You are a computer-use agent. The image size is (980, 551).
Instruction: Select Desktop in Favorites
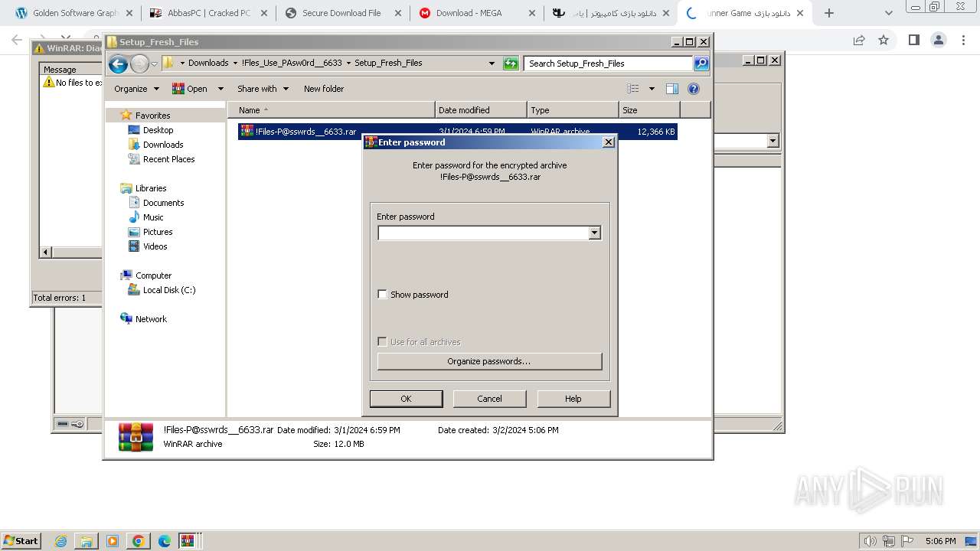tap(158, 130)
